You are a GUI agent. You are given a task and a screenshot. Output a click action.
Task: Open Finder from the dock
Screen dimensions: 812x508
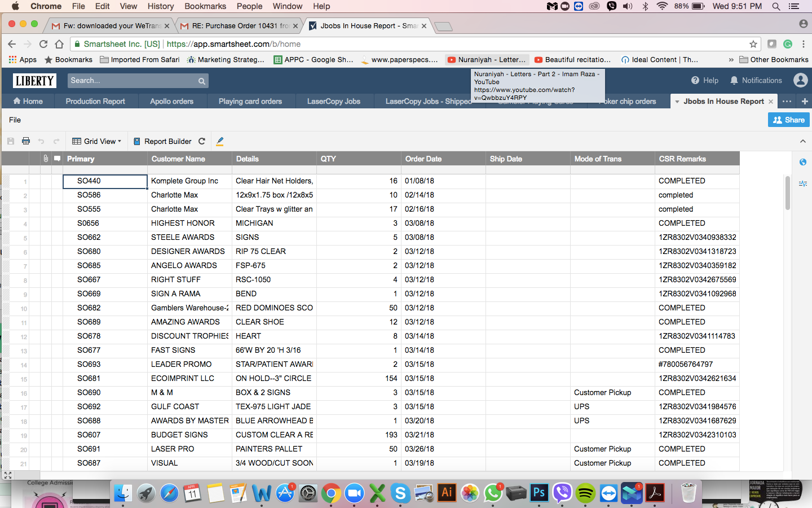tap(123, 493)
